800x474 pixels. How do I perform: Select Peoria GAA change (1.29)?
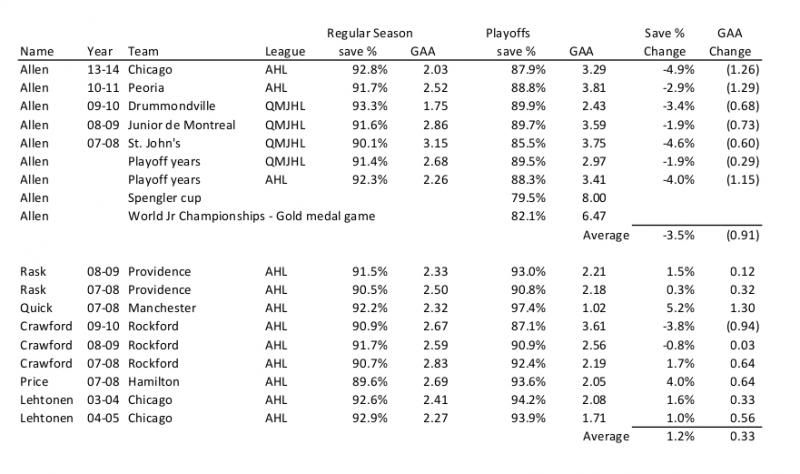tap(742, 88)
